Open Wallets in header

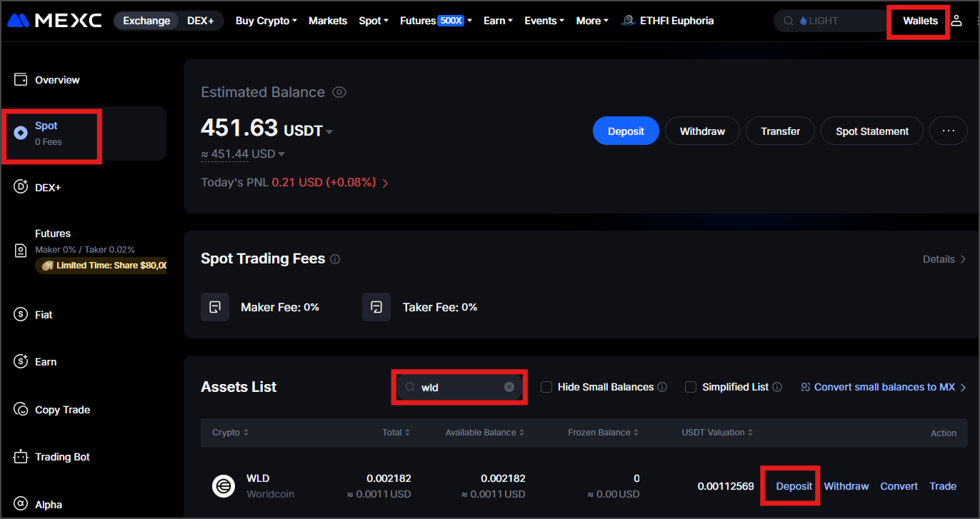click(x=920, y=21)
